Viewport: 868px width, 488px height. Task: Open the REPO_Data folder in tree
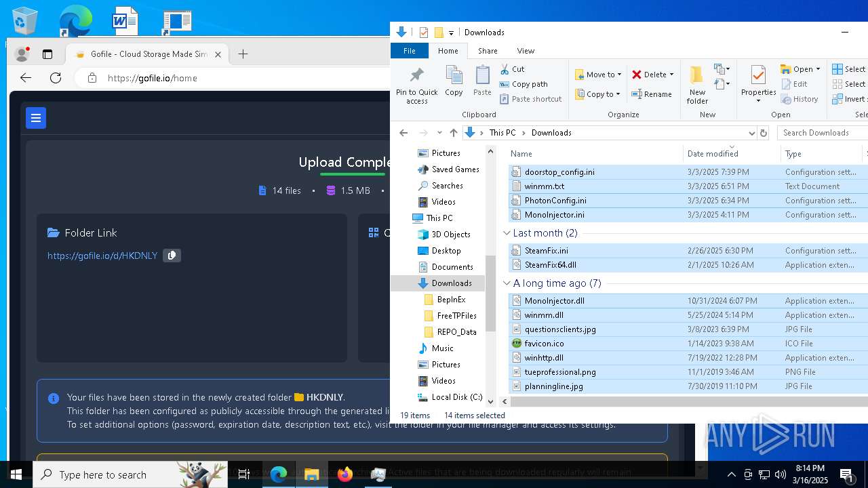point(456,332)
